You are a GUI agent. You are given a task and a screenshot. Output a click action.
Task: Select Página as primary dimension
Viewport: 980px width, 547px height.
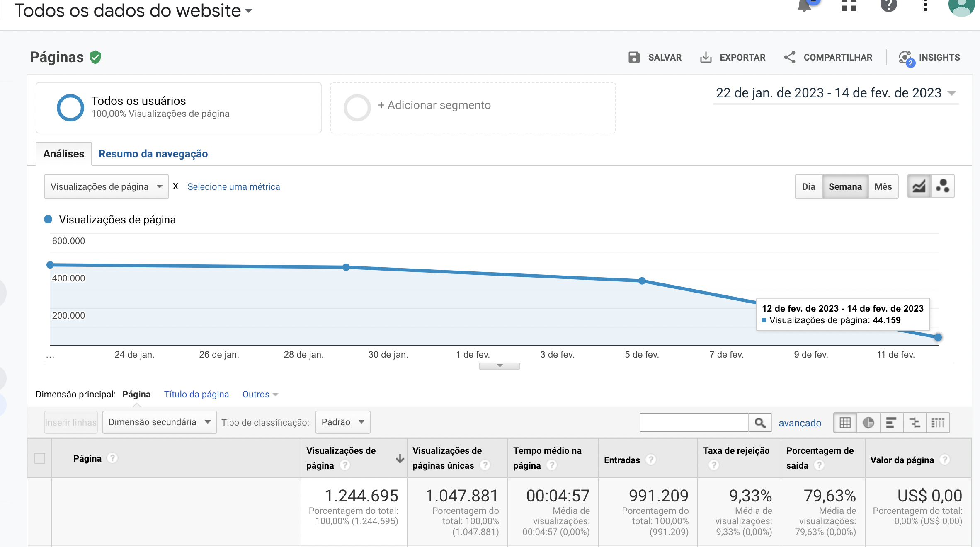136,394
